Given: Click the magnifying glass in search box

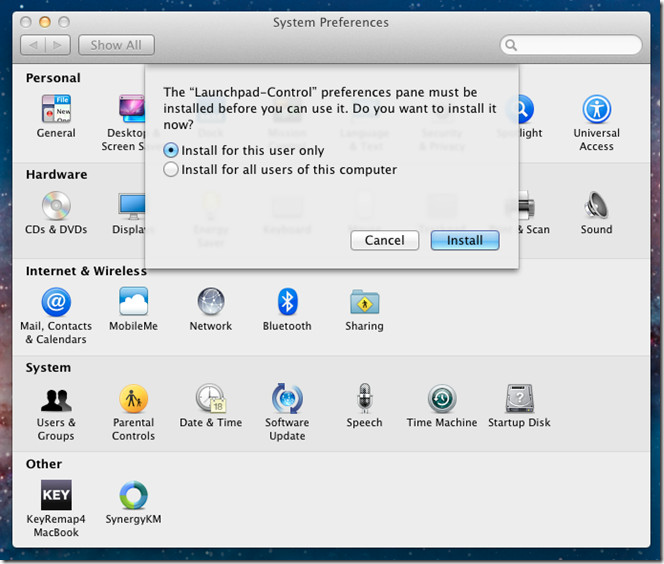Looking at the screenshot, I should (x=511, y=45).
